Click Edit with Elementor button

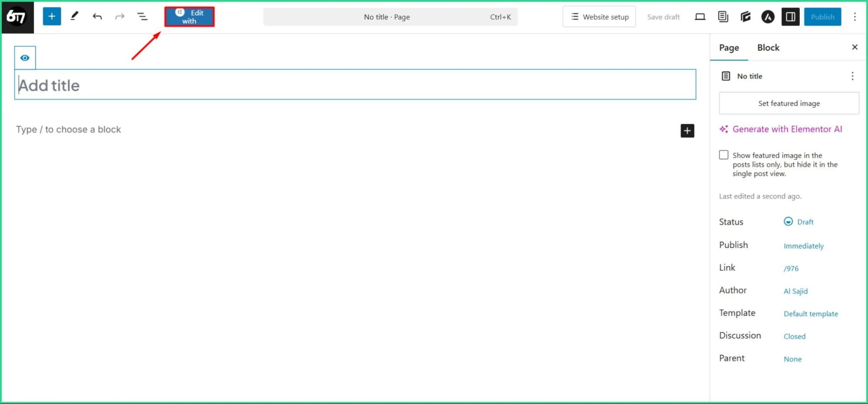tap(189, 17)
